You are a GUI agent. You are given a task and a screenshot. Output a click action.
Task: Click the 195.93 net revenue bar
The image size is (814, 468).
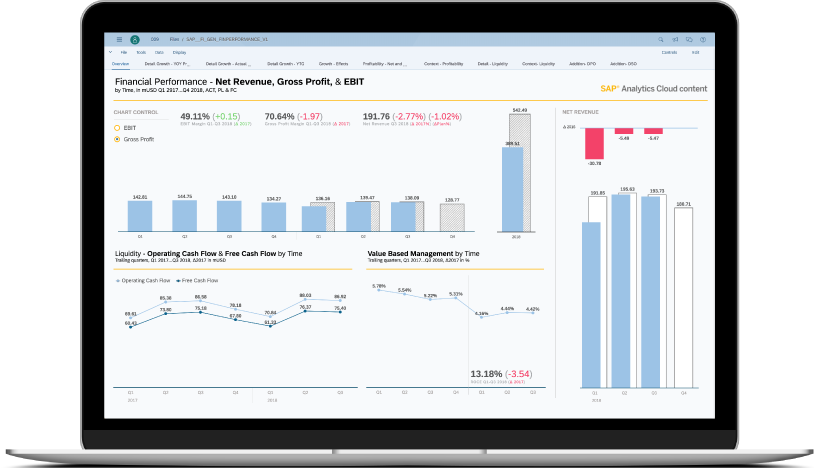point(621,291)
